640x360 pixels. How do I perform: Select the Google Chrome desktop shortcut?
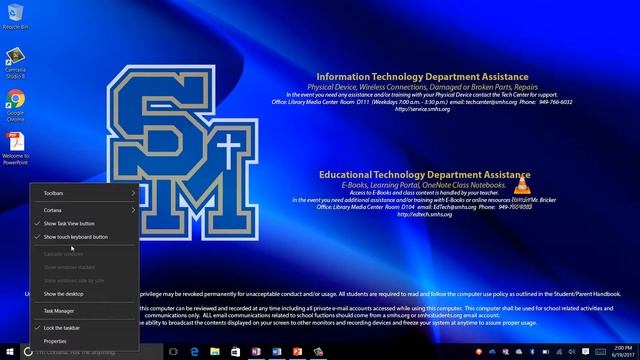[16, 106]
